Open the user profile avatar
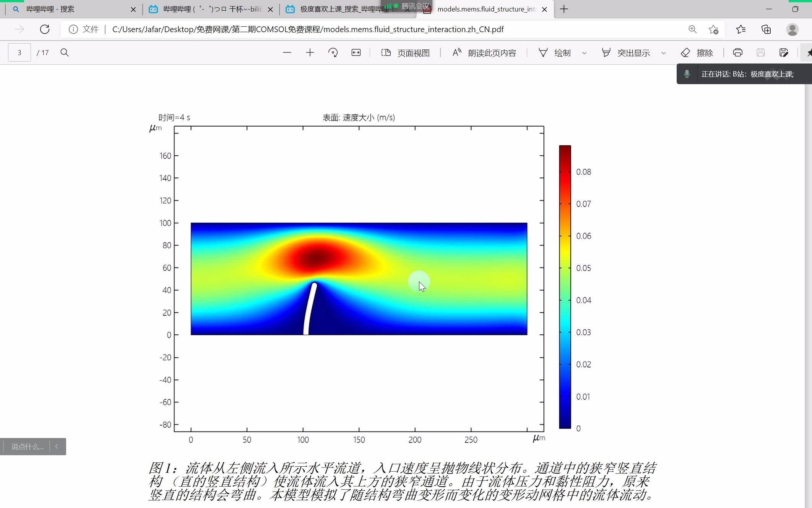The width and height of the screenshot is (812, 508). tap(792, 29)
